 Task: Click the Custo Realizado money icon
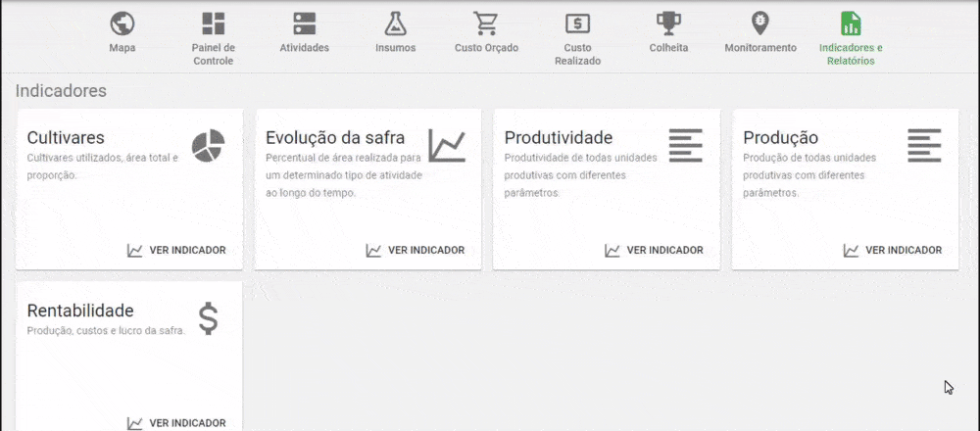pos(577,24)
